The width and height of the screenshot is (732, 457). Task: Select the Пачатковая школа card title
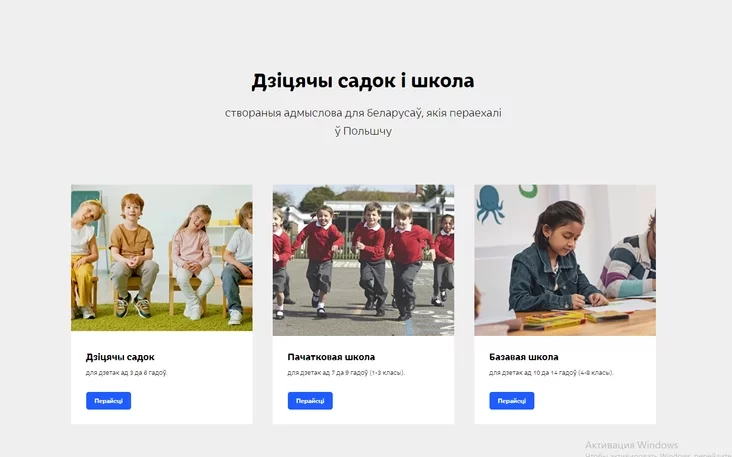click(331, 357)
